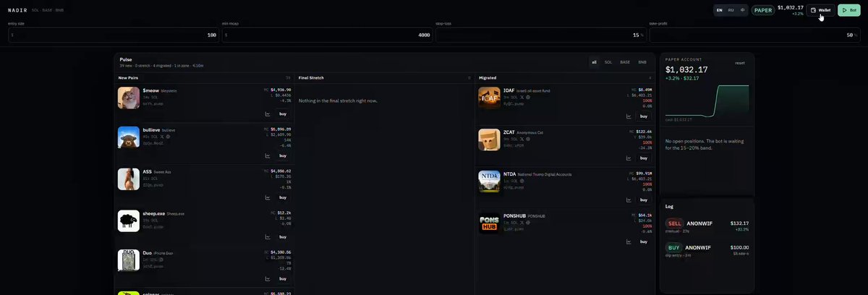The width and height of the screenshot is (868, 295).
Task: Reset the paper account
Action: click(740, 63)
